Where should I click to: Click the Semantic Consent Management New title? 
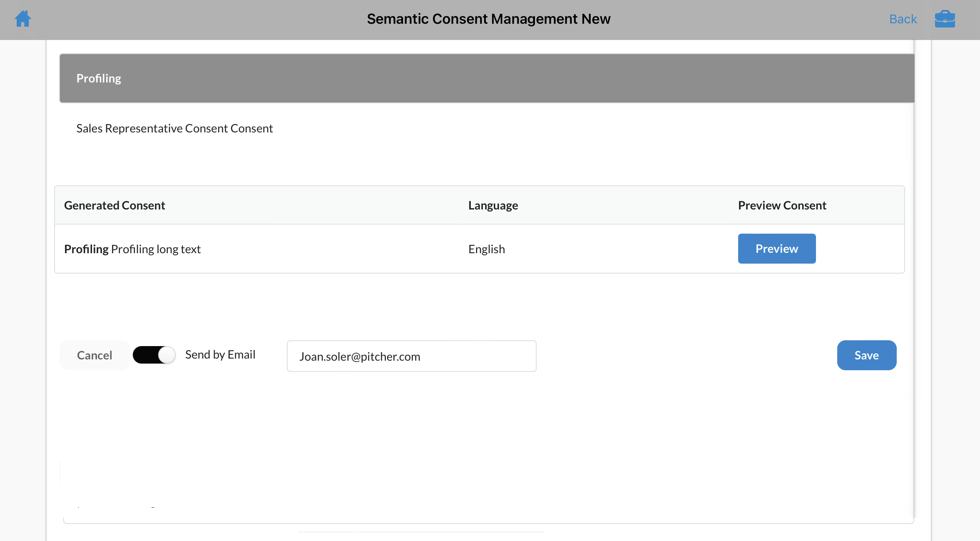[488, 19]
